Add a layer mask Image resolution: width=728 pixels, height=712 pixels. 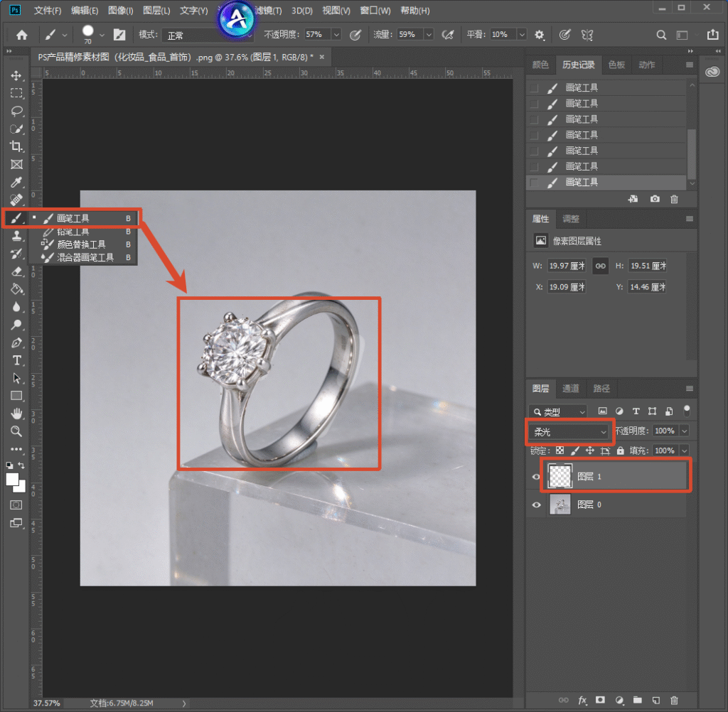pyautogui.click(x=600, y=700)
